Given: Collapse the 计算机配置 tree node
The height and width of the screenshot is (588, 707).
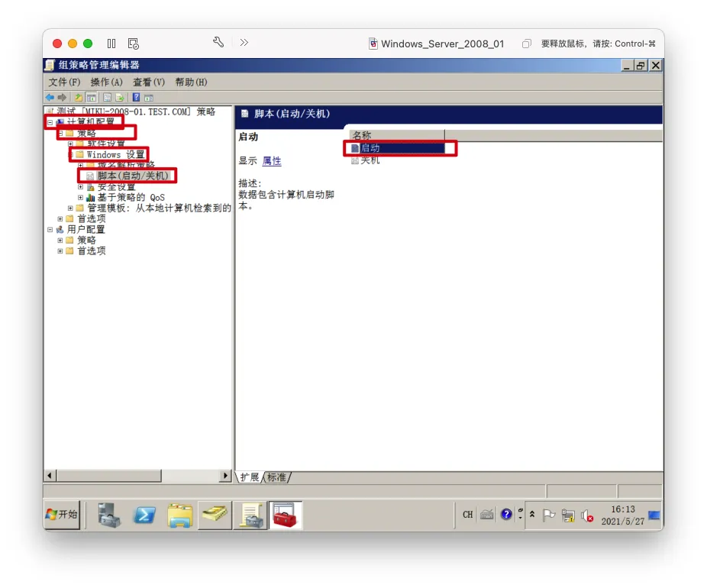Looking at the screenshot, I should (x=50, y=122).
